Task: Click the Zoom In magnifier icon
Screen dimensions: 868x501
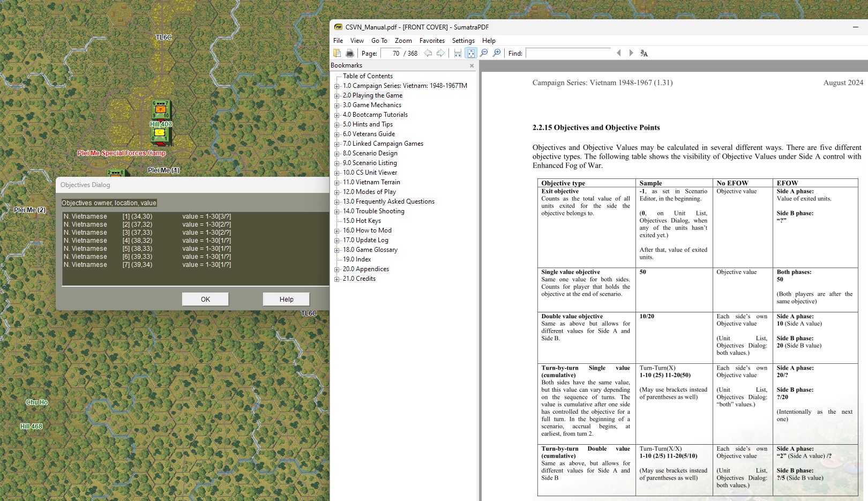Action: click(x=497, y=53)
